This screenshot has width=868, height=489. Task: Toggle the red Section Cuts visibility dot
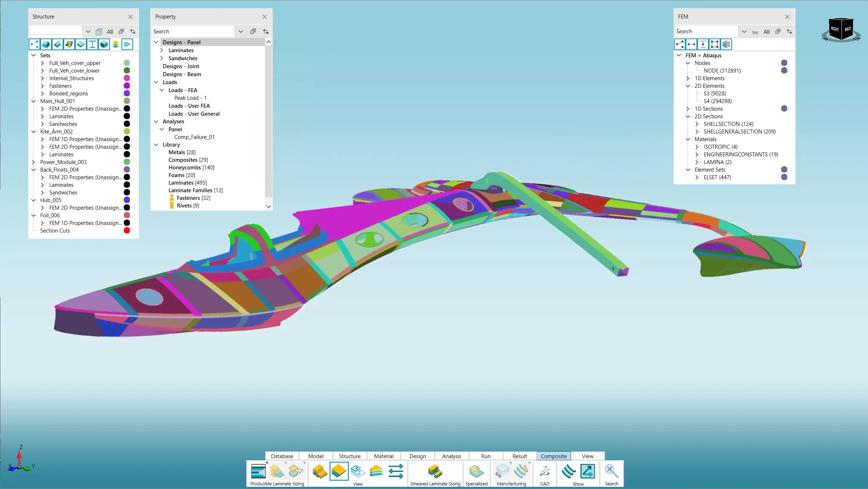coord(127,231)
